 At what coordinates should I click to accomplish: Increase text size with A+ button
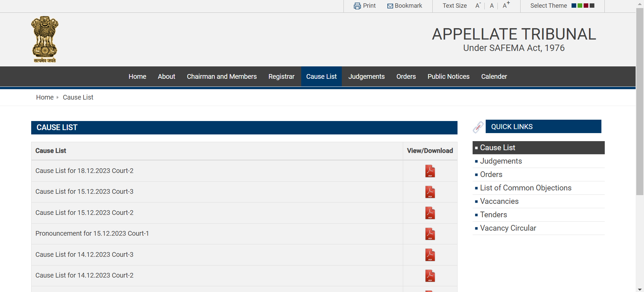pos(505,5)
